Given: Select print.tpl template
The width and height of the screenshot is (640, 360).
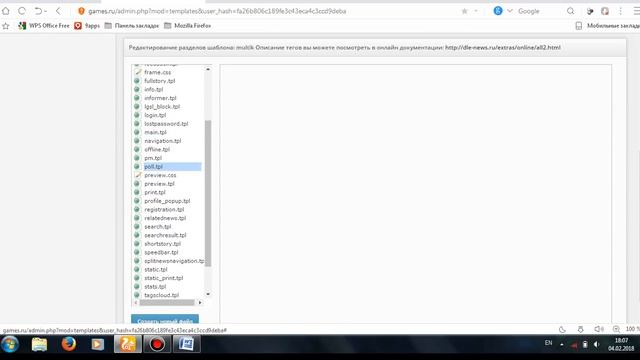Looking at the screenshot, I should 155,192.
